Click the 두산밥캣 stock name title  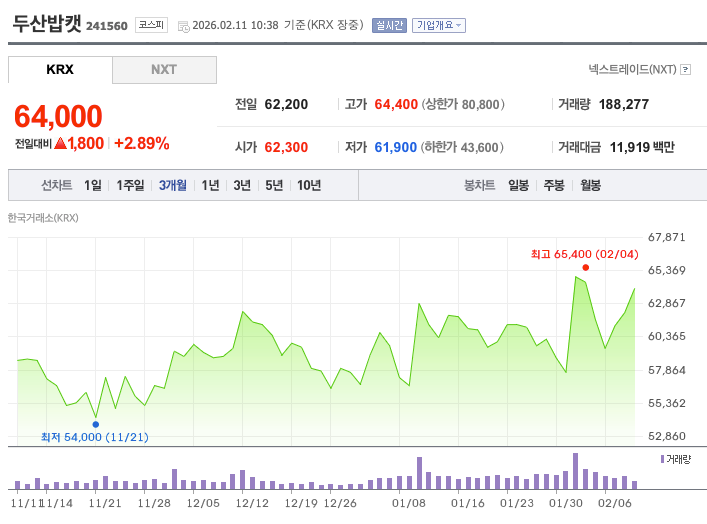[47, 24]
